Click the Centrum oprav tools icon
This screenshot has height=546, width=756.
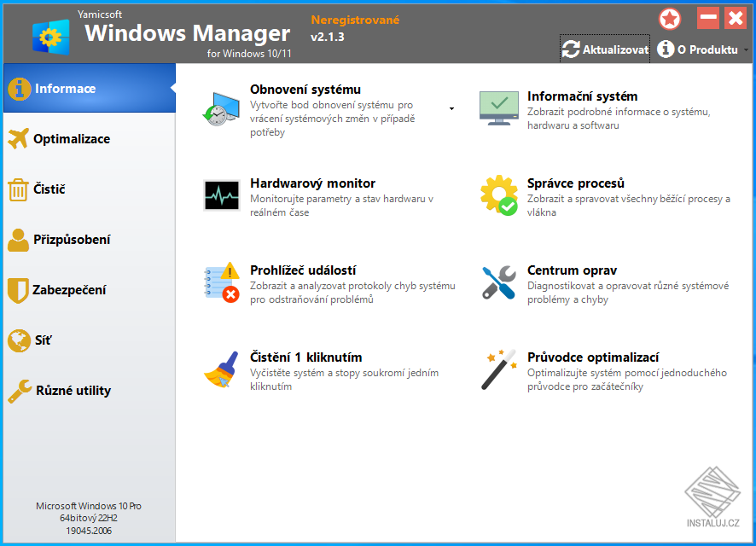[499, 282]
